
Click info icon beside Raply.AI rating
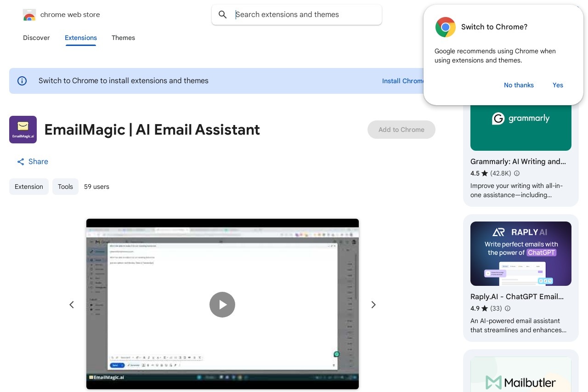click(x=508, y=308)
